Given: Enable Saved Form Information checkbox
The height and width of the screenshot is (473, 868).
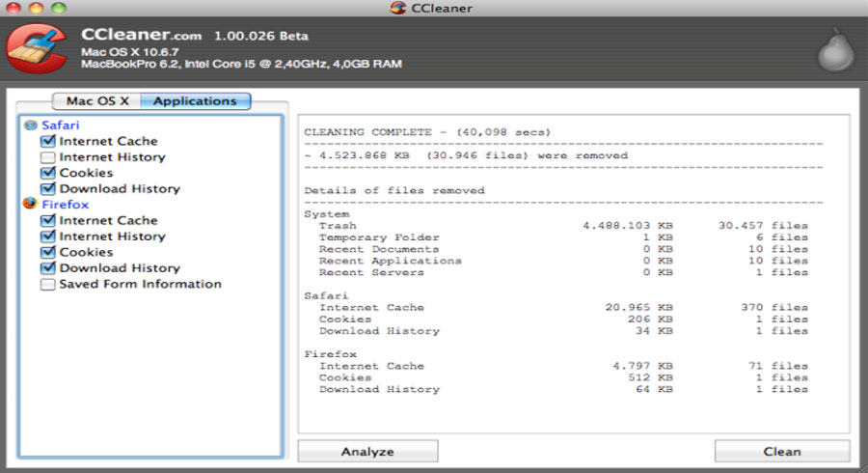Looking at the screenshot, I should tap(48, 284).
